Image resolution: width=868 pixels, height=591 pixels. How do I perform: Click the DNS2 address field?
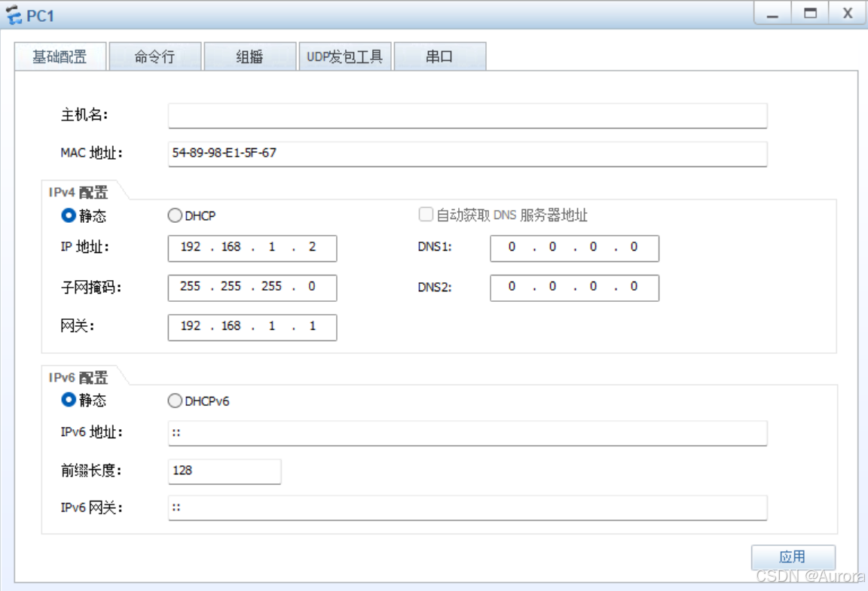coord(575,288)
